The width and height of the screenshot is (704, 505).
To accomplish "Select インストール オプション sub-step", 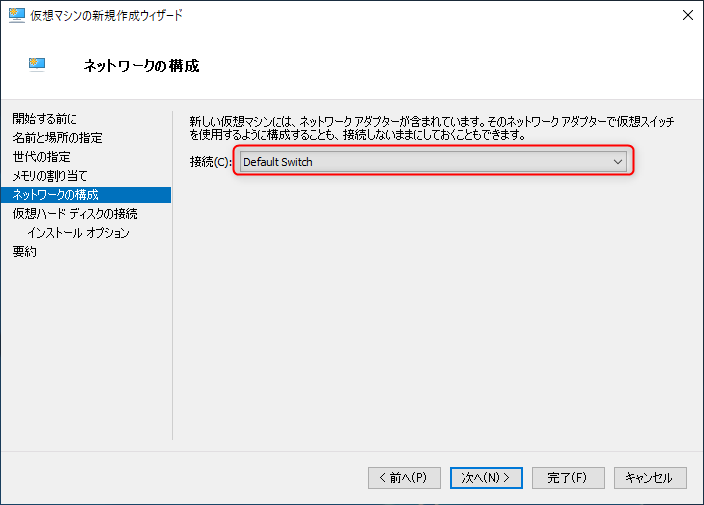I will 79,233.
